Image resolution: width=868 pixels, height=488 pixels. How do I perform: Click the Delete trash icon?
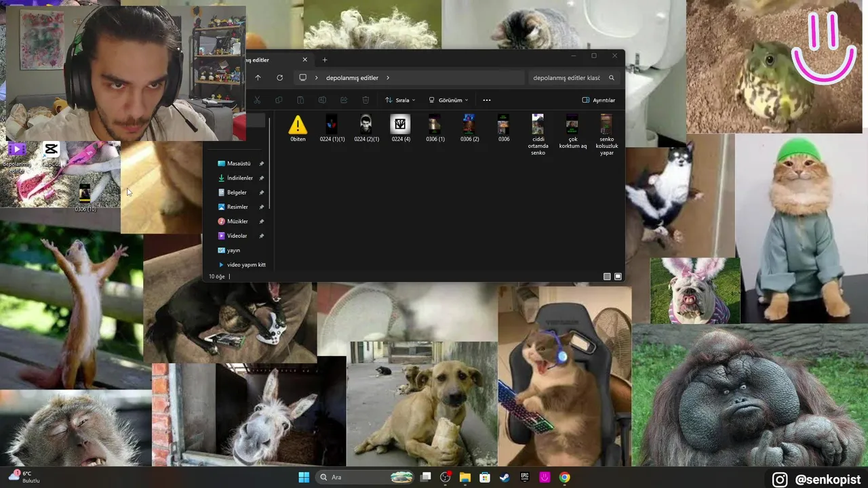[366, 100]
